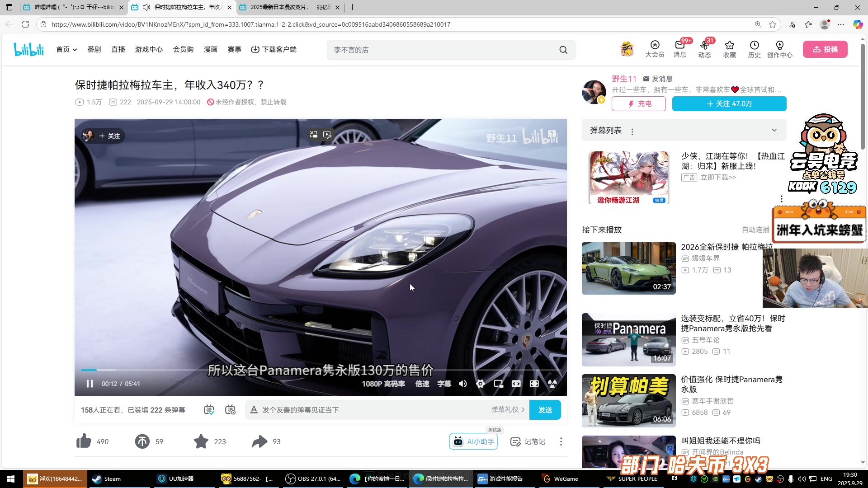Toggle danmaku display switch
868x488 pixels.
[x=208, y=410]
